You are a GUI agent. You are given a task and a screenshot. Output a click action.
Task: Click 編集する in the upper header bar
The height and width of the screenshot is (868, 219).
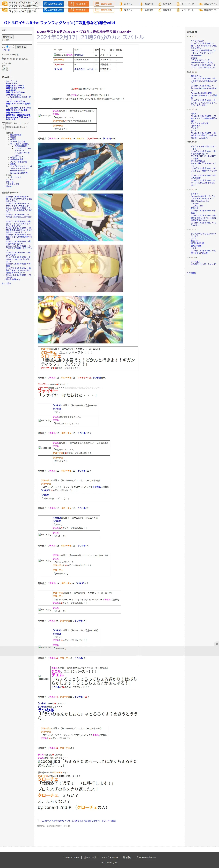point(165,4)
